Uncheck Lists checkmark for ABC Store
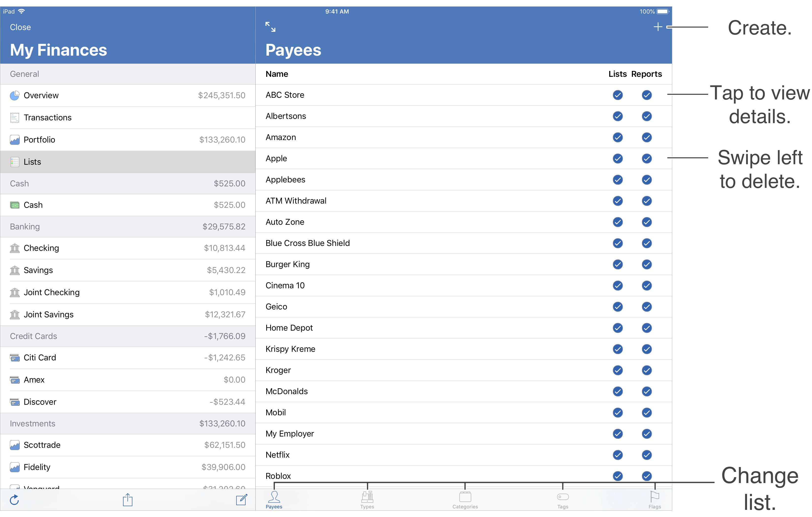 pos(617,95)
